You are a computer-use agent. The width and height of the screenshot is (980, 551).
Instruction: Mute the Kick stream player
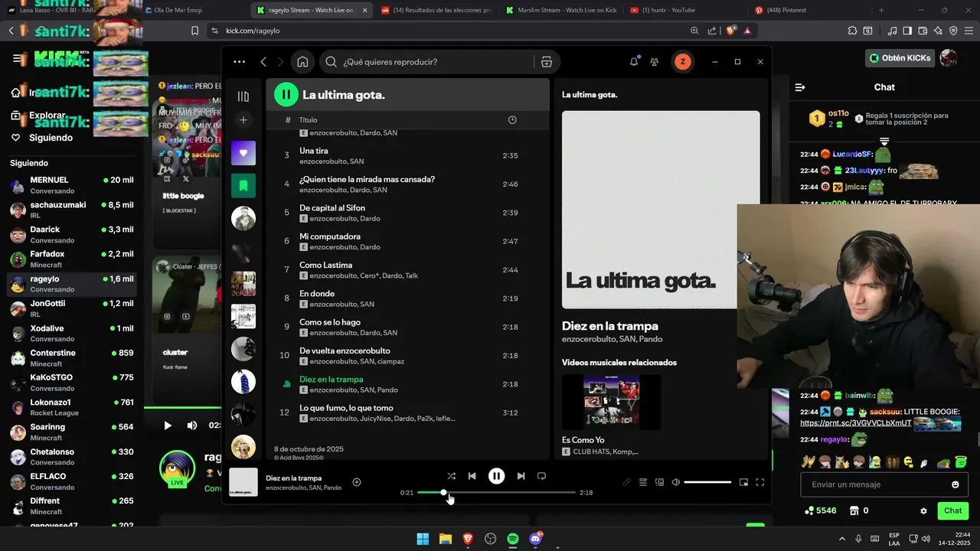click(191, 425)
